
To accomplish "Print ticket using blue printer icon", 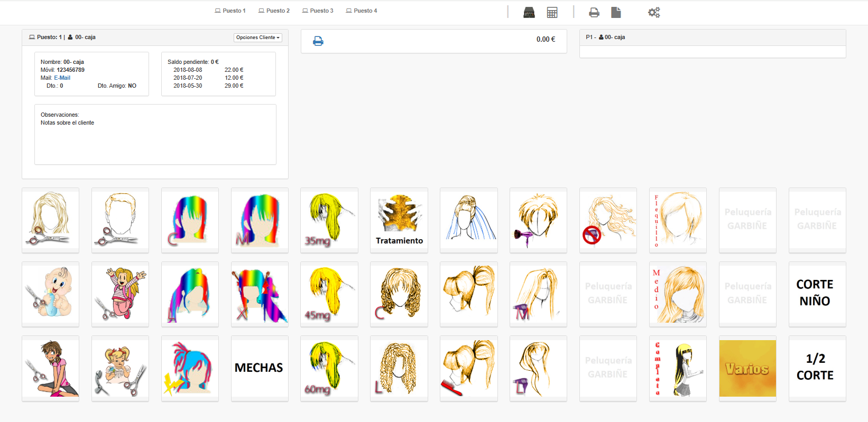I will point(318,41).
